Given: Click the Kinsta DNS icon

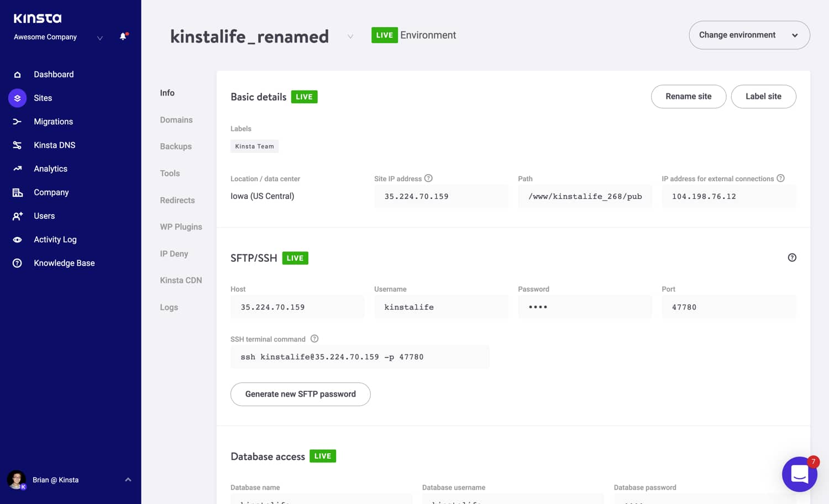Looking at the screenshot, I should point(17,145).
